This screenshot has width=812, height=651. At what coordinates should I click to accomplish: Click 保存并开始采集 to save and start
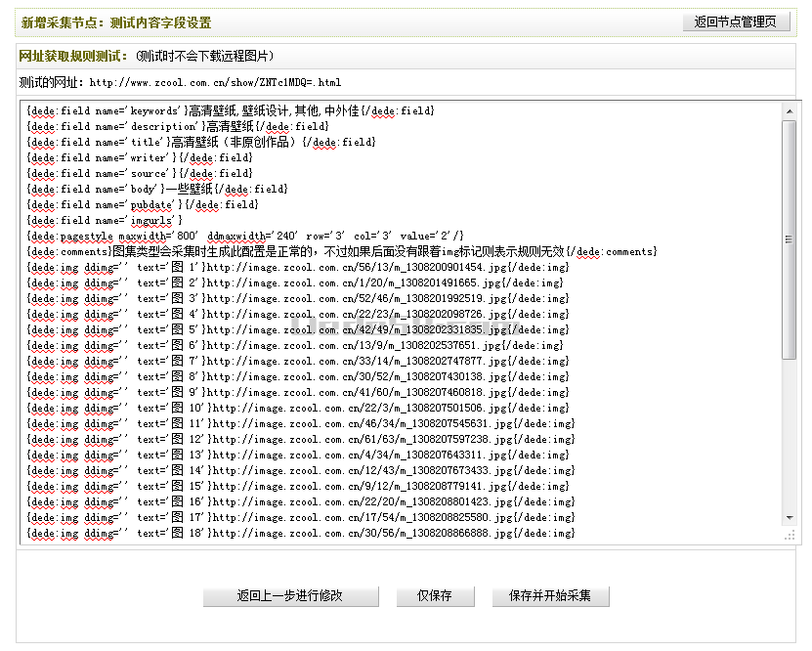coord(550,596)
